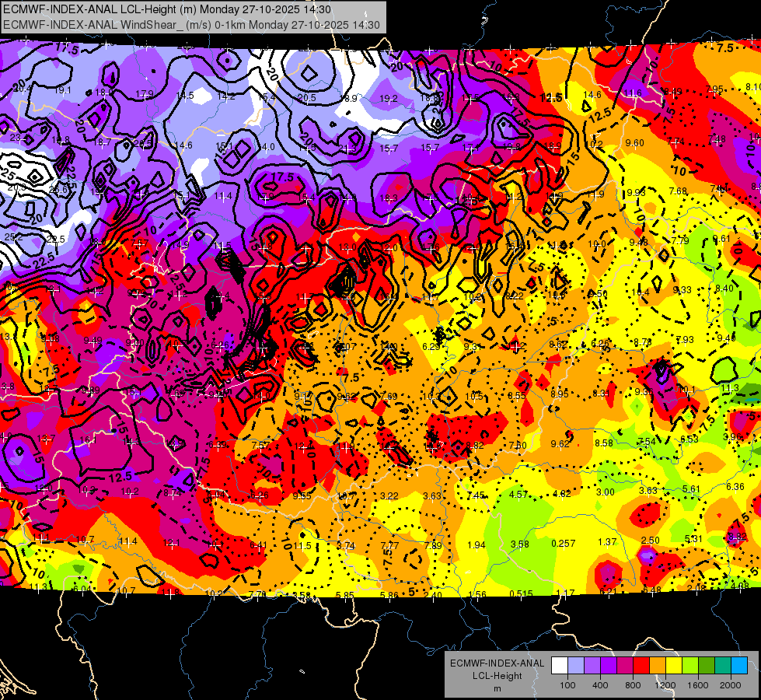
Task: Click the 5.61 grid value
Action: coord(692,488)
